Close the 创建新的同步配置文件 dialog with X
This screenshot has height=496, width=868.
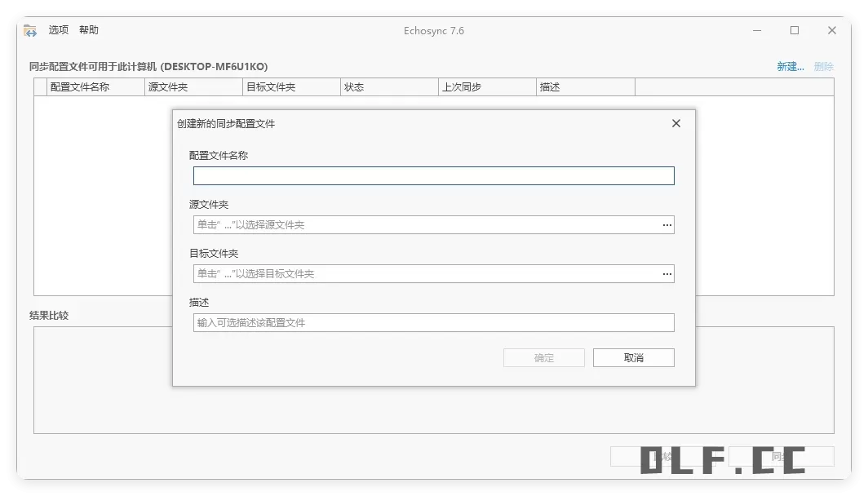[x=675, y=123]
